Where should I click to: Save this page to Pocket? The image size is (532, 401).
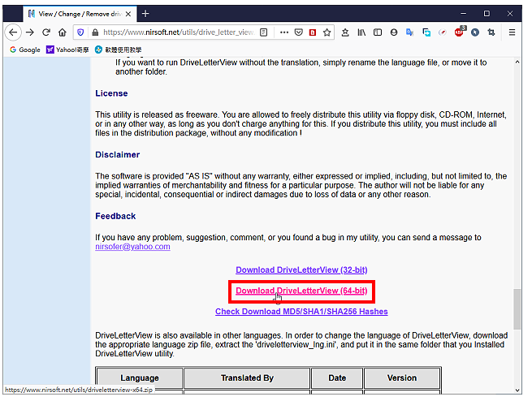pos(299,32)
